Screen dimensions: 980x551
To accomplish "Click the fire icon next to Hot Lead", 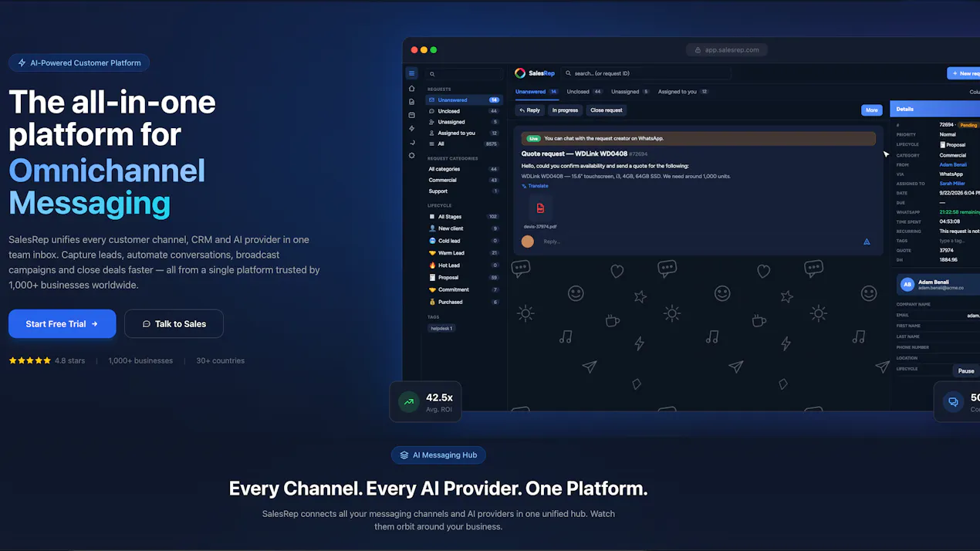I will (x=432, y=265).
